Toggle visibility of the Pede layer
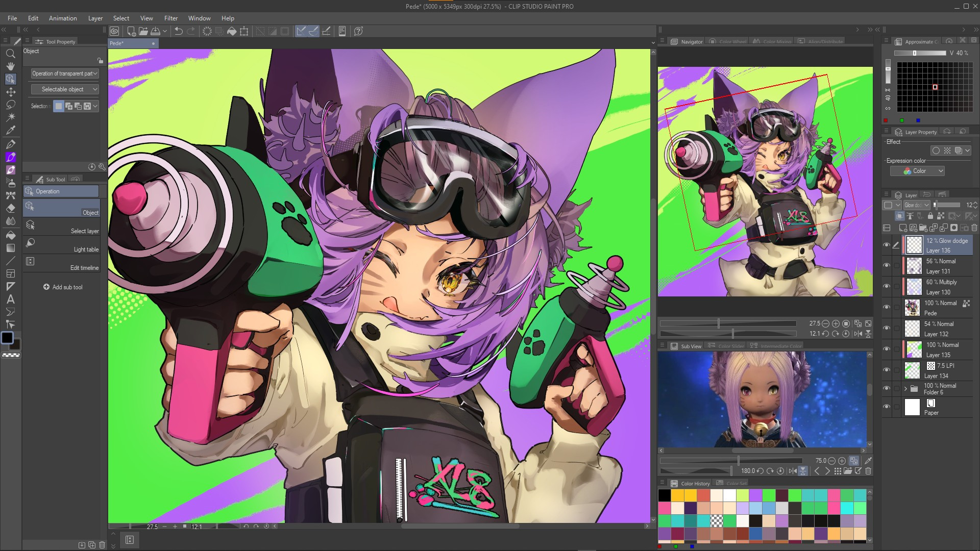Image resolution: width=980 pixels, height=551 pixels. [x=887, y=307]
